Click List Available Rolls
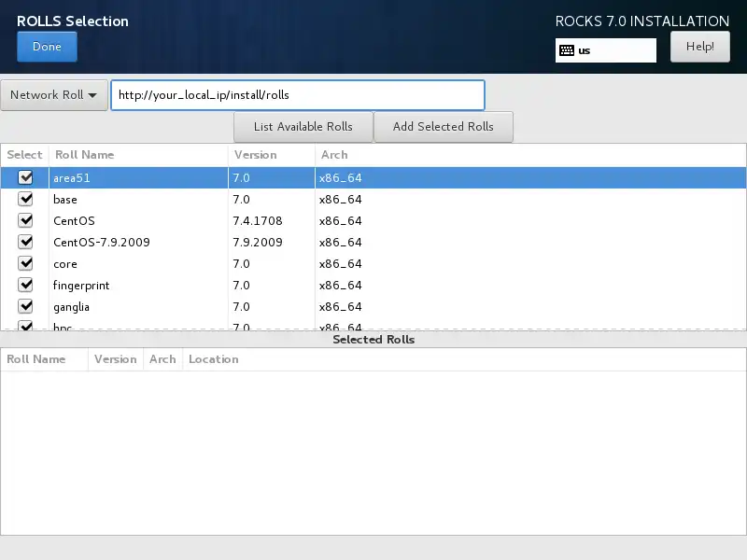 (303, 127)
